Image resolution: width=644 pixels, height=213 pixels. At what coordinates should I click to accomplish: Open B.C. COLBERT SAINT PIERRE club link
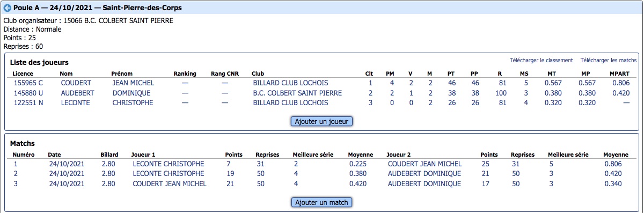pos(297,93)
